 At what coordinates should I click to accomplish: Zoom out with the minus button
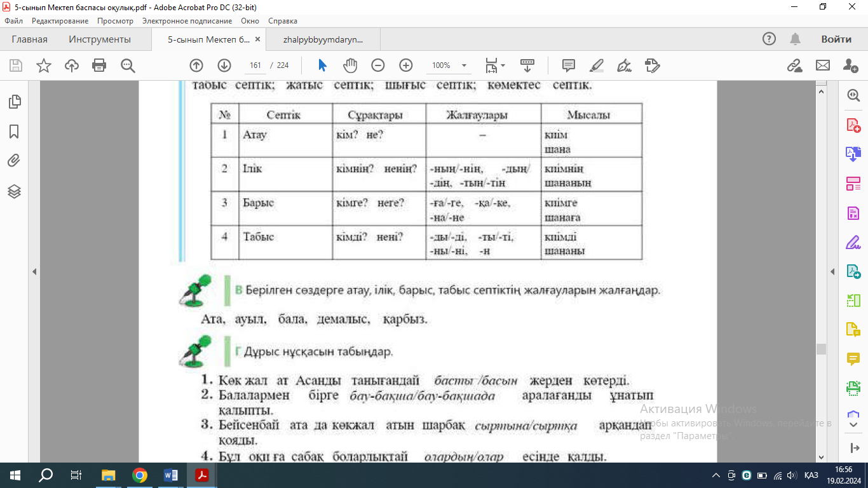(378, 65)
